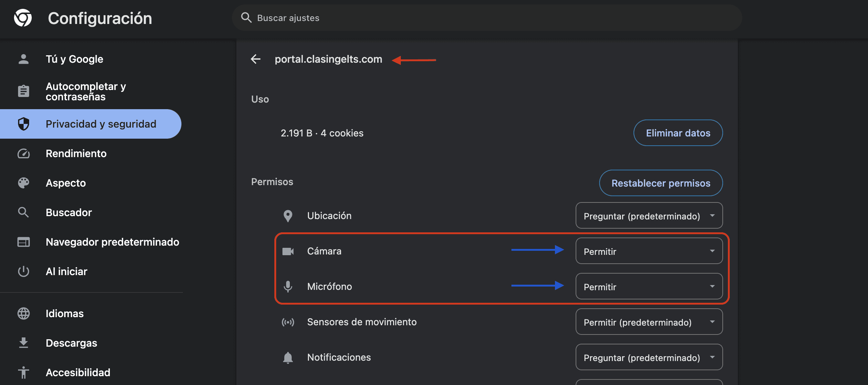Open the Micrófono Permitir dropdown

(x=649, y=287)
